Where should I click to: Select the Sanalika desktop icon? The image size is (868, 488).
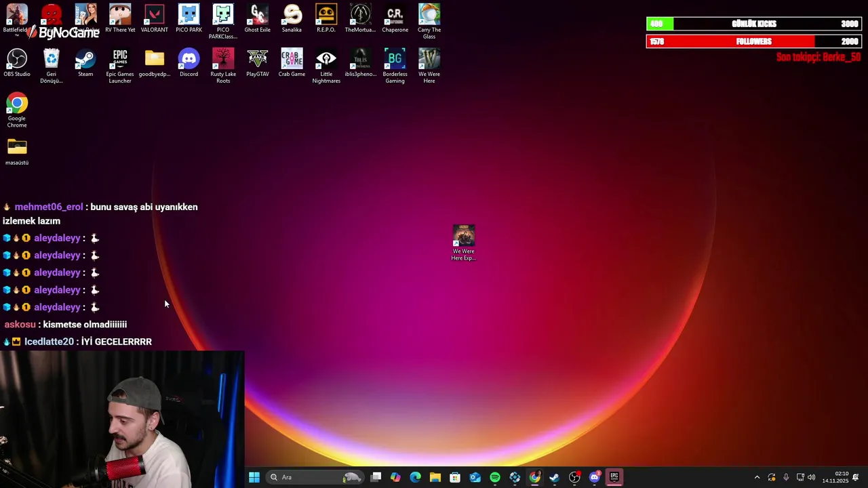tap(292, 18)
